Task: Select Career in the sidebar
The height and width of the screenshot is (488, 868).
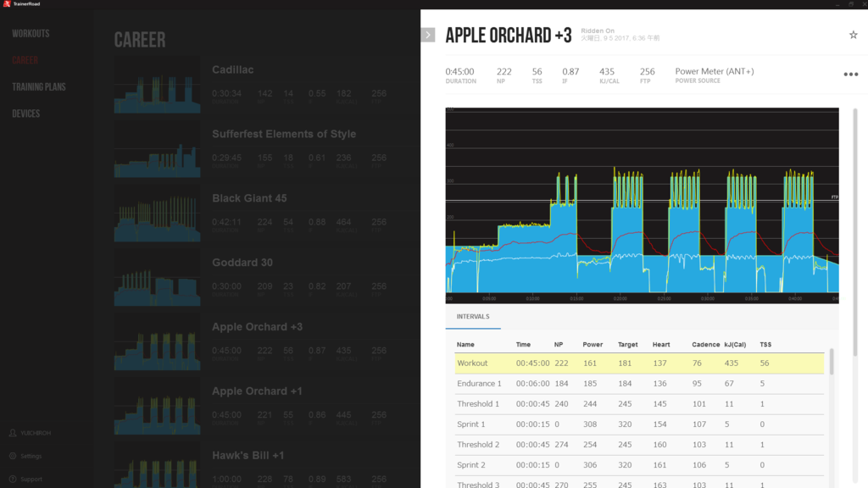Action: 25,60
